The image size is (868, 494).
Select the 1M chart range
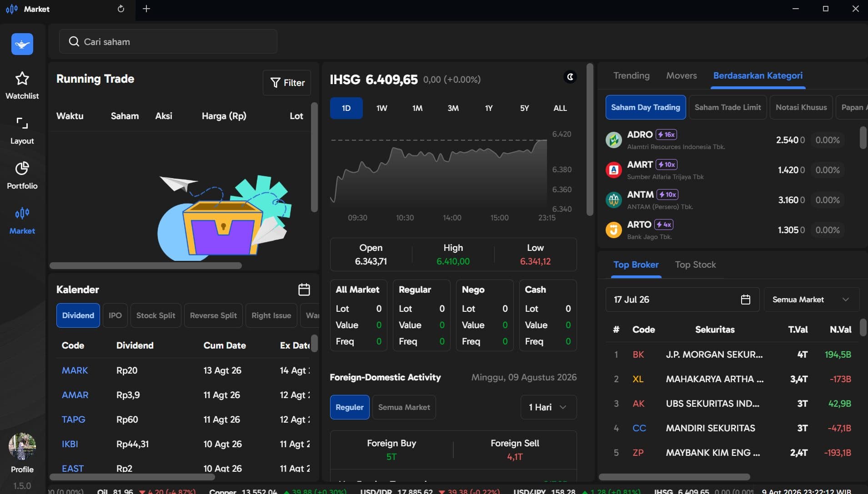[417, 108]
